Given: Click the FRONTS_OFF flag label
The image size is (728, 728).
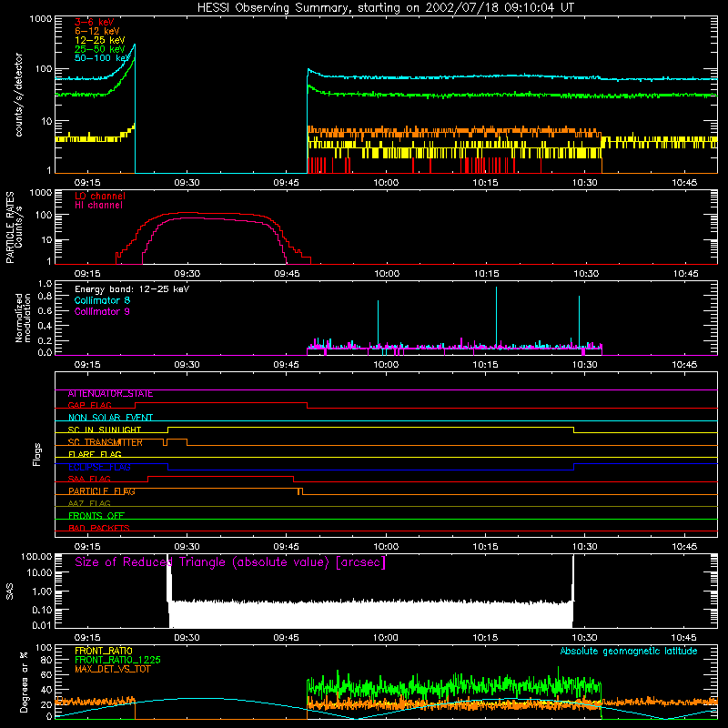Looking at the screenshot, I should point(96,516).
